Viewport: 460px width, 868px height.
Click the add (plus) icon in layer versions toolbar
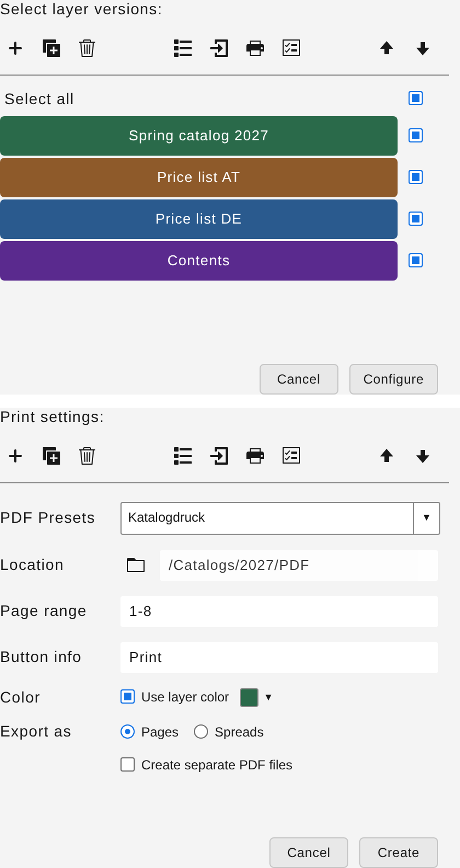pyautogui.click(x=15, y=48)
